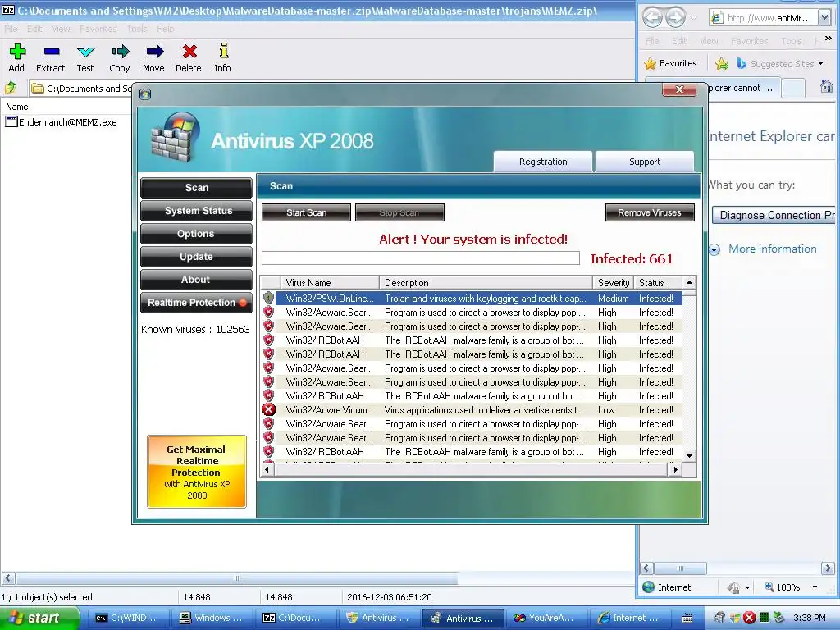Expand the IE address bar dropdown
Image resolution: width=840 pixels, height=630 pixels.
click(825, 18)
